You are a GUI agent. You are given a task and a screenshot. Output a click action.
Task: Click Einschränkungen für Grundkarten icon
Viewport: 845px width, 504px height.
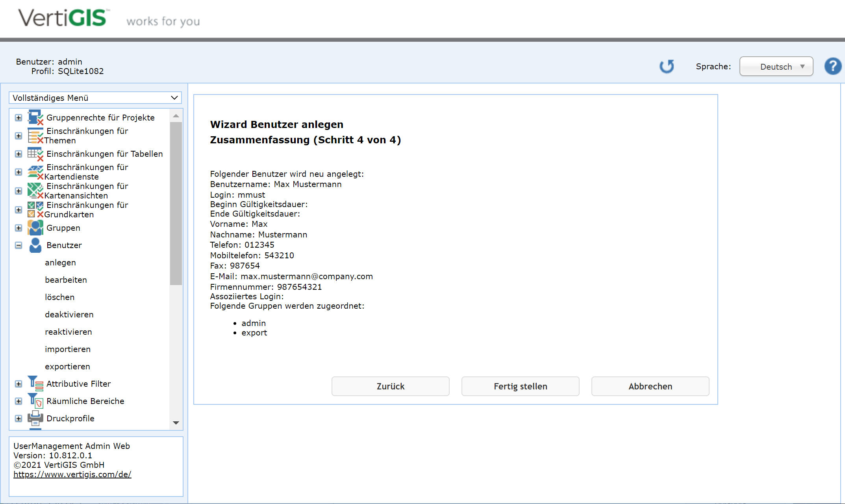click(35, 209)
